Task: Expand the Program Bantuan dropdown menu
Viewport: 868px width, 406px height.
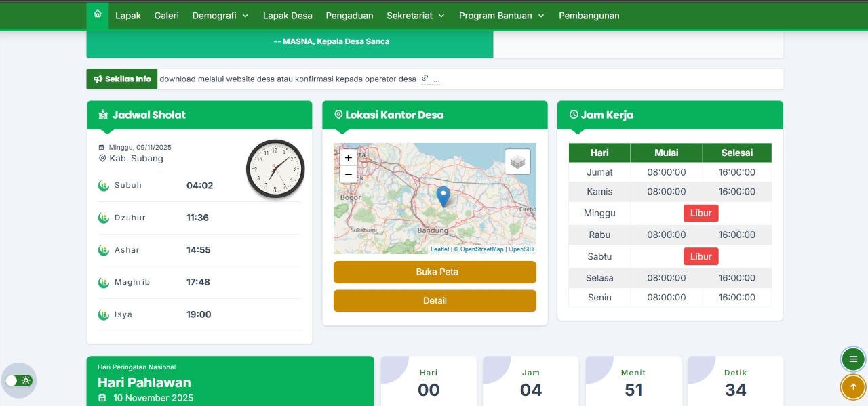Action: tap(502, 16)
